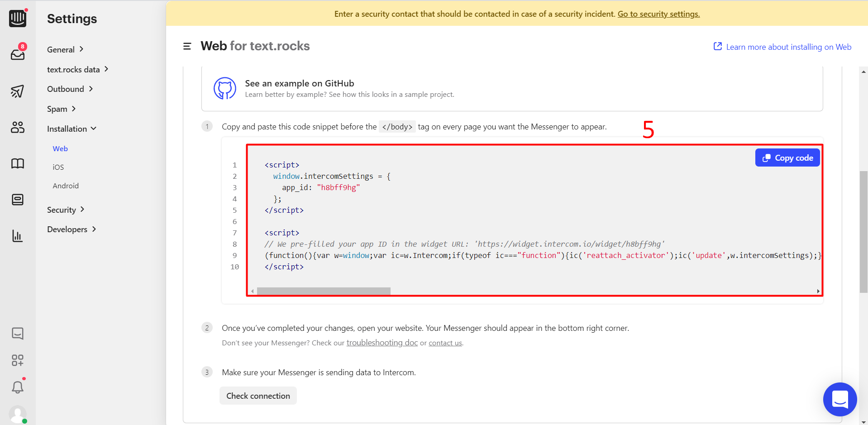Open the Articles book icon
This screenshot has height=425, width=868.
(18, 163)
